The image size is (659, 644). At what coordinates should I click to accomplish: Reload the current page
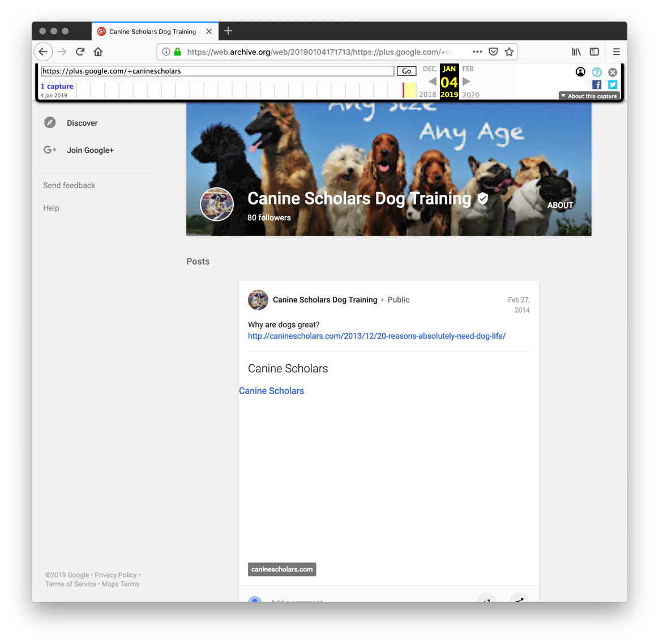80,52
